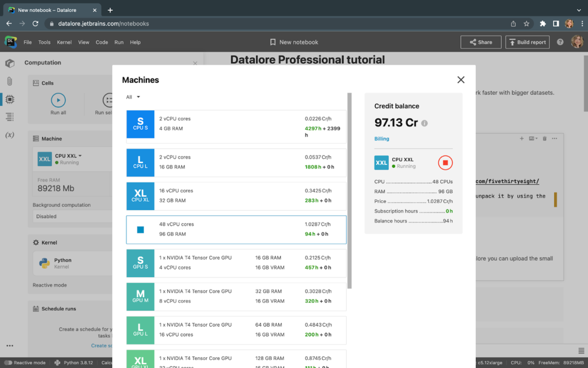Screen dimensions: 588x368
Task: Click the Python 3.8.12 status bar entry
Action: 75,363
